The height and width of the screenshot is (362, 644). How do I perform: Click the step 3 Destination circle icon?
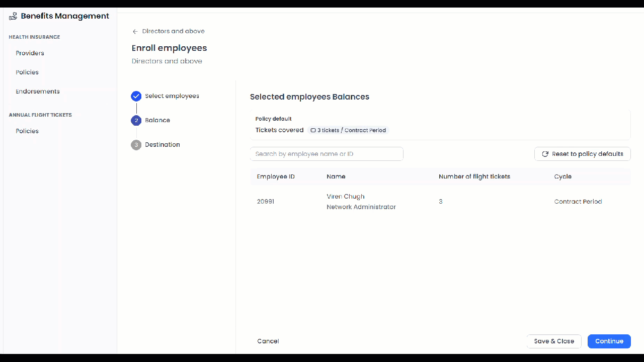(x=136, y=145)
